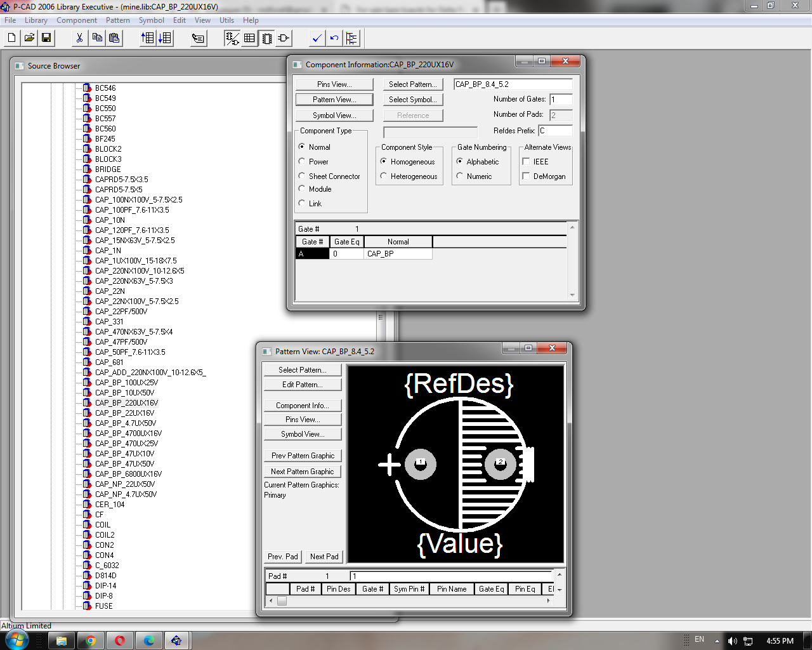
Task: Click pad 2 in pattern preview
Action: 501,465
